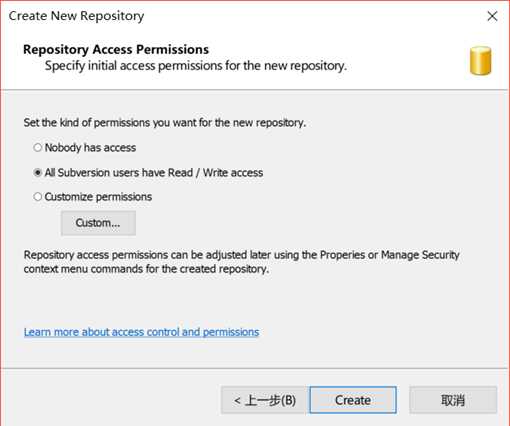Screen dimensions: 510x426
Task: Click the yellow repository cylinder icon
Action: click(480, 61)
